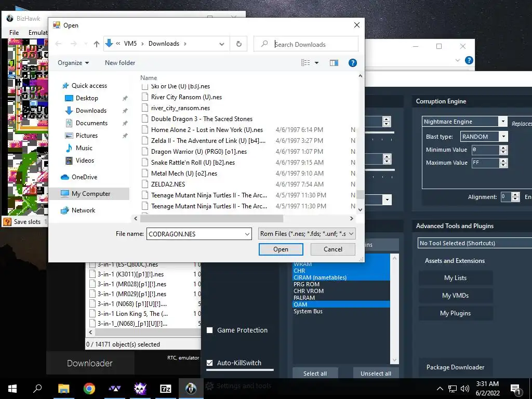Open volume control in system tray
Screen dimensions: 532x399
pyautogui.click(x=465, y=389)
